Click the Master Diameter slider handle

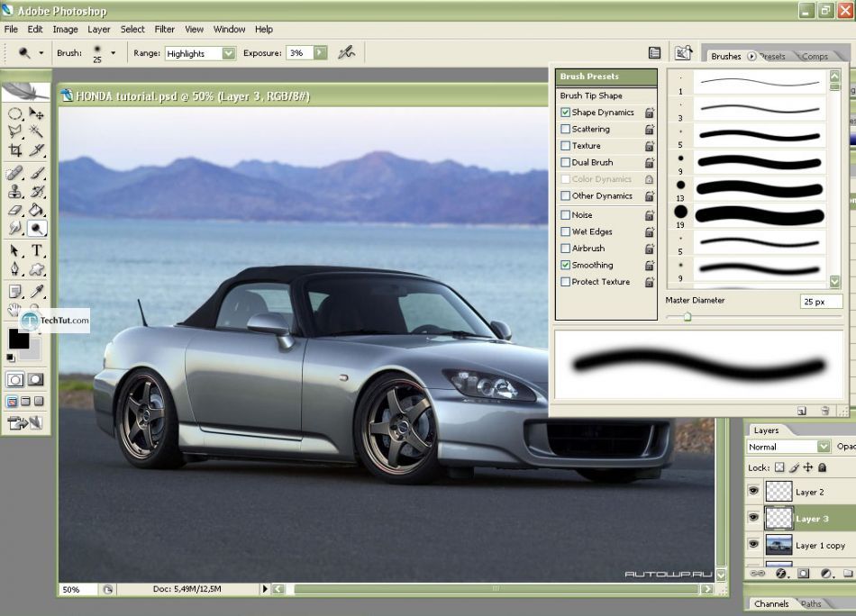[688, 317]
